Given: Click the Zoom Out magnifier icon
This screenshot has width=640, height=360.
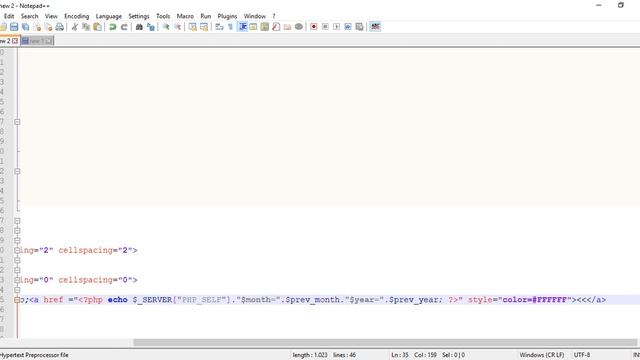Looking at the screenshot, I should (178, 27).
